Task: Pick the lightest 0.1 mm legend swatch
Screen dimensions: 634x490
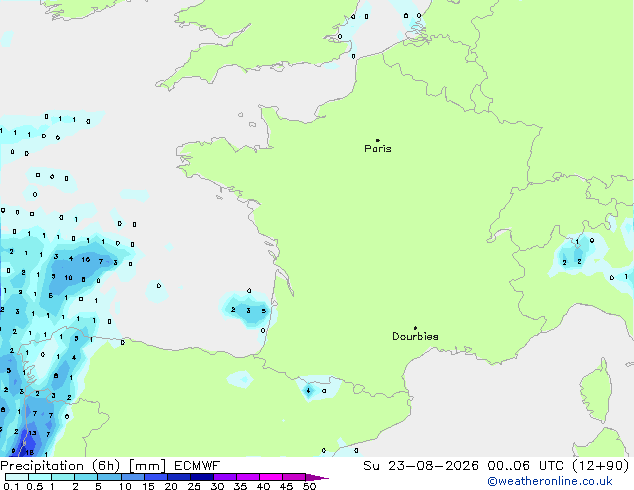Action: point(17,477)
